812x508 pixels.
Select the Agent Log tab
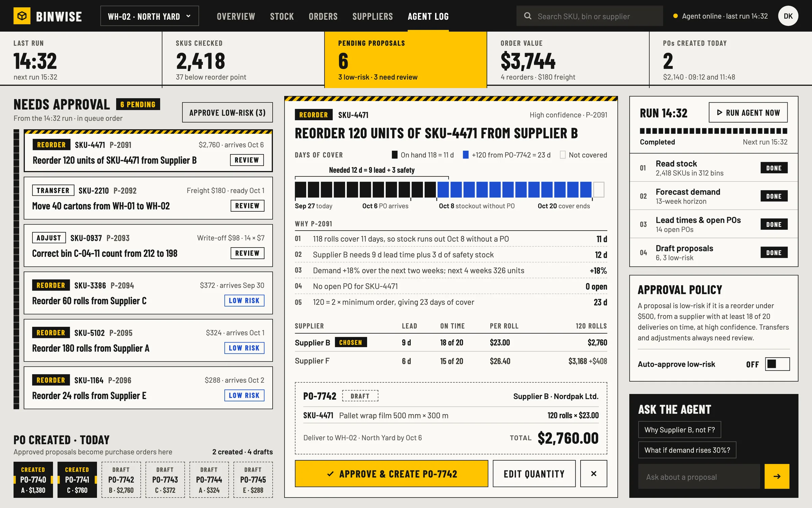point(428,16)
